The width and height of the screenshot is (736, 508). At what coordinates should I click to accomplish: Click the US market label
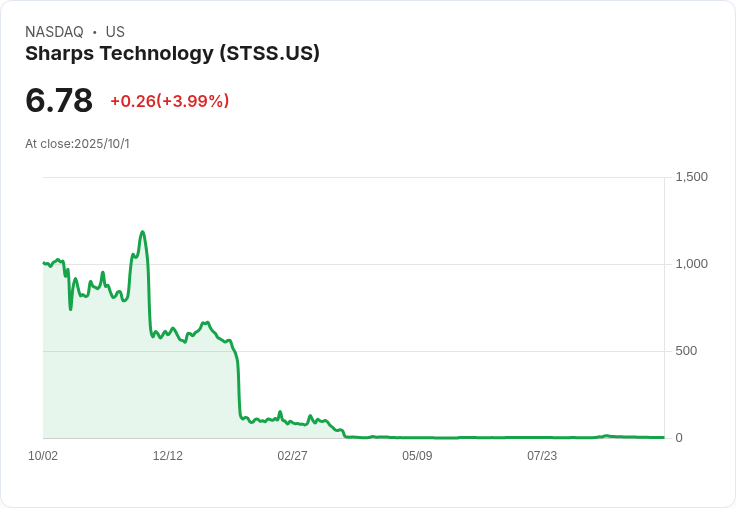pyautogui.click(x=115, y=32)
